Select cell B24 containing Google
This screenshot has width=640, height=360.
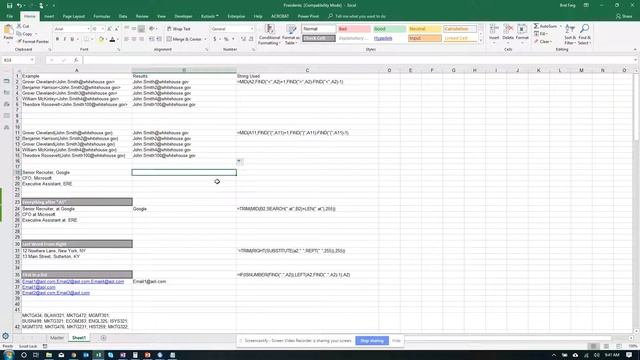click(x=184, y=209)
